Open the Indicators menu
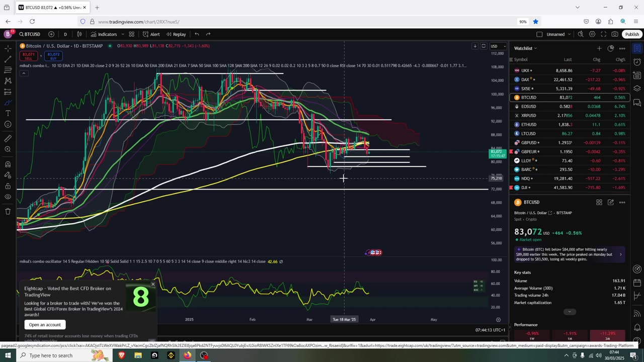Screen dimensions: 644x362 [104, 34]
